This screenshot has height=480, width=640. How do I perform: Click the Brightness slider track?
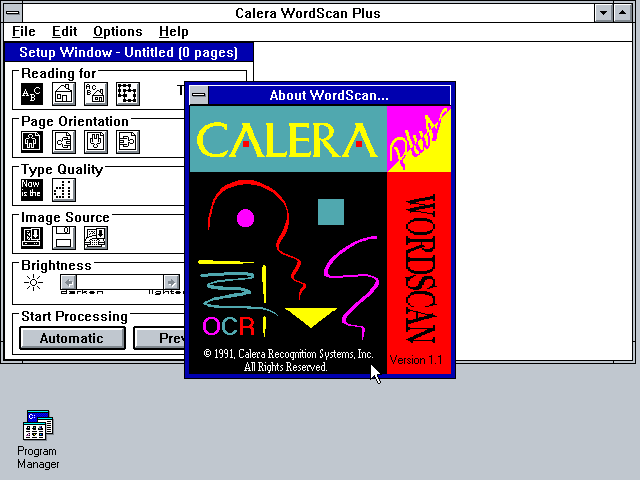[120, 282]
